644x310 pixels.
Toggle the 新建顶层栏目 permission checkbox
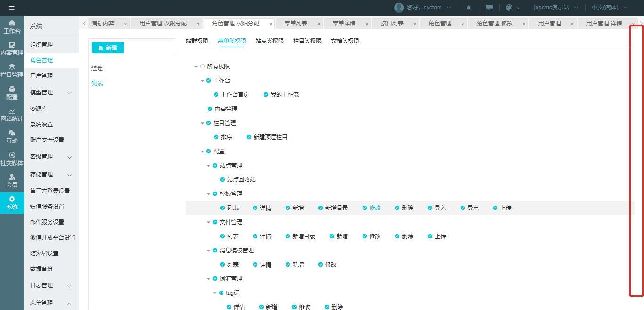pyautogui.click(x=249, y=137)
